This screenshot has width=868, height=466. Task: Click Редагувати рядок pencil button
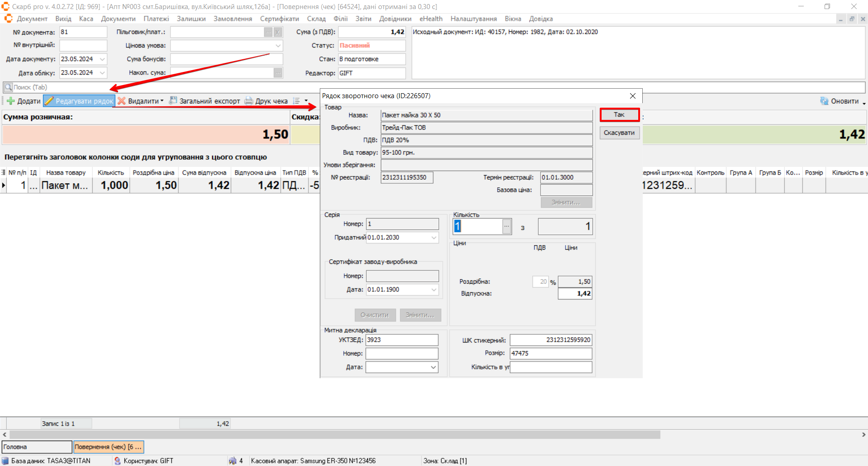(80, 101)
